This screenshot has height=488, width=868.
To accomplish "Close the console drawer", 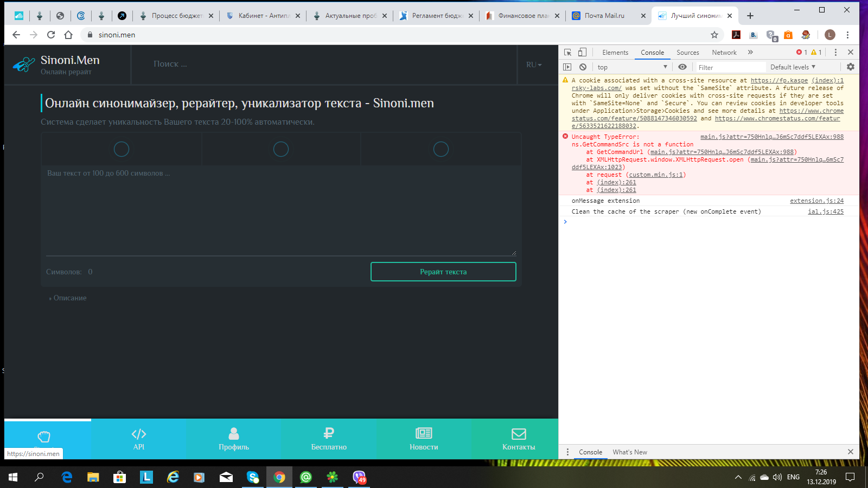I will 850,452.
